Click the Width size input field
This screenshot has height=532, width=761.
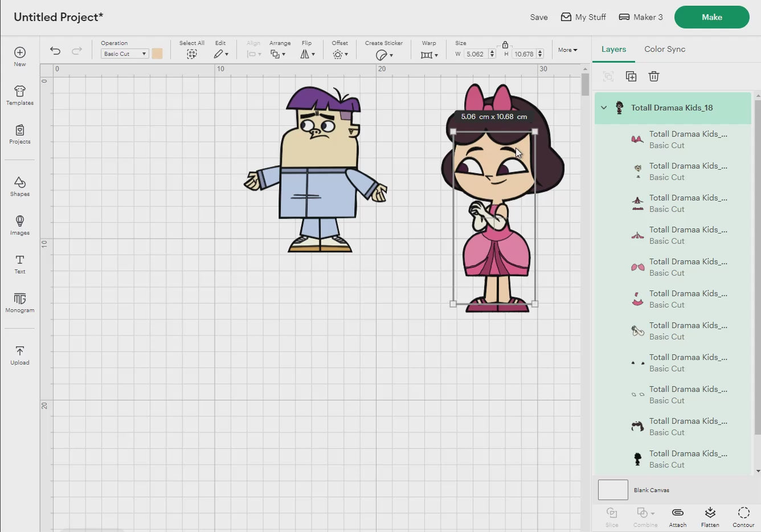pos(475,54)
